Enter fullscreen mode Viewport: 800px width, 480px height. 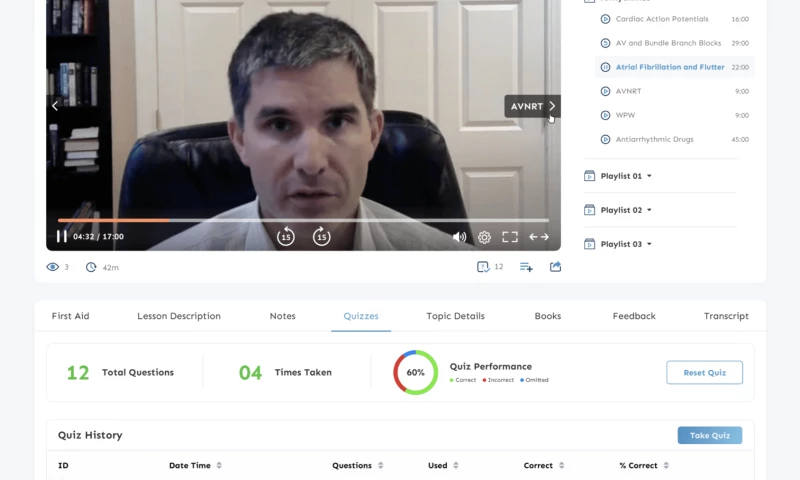[510, 237]
